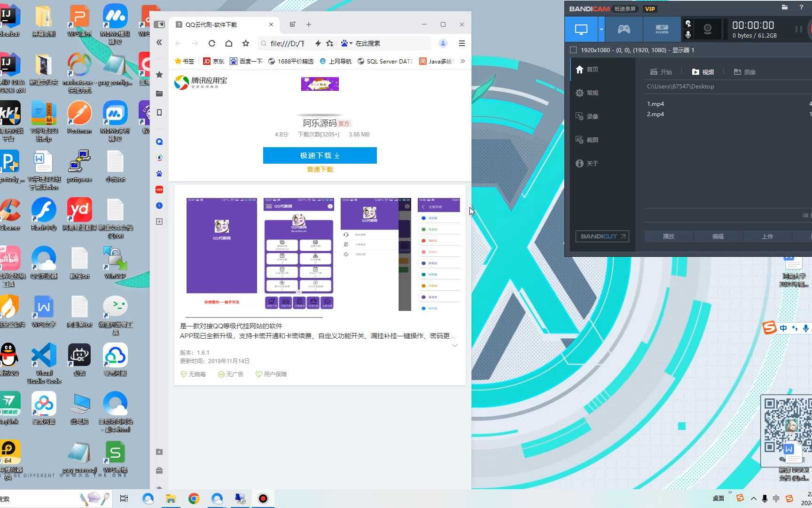The image size is (812, 508).
Task: Open sidebar mobile phone icon
Action: pos(159,112)
